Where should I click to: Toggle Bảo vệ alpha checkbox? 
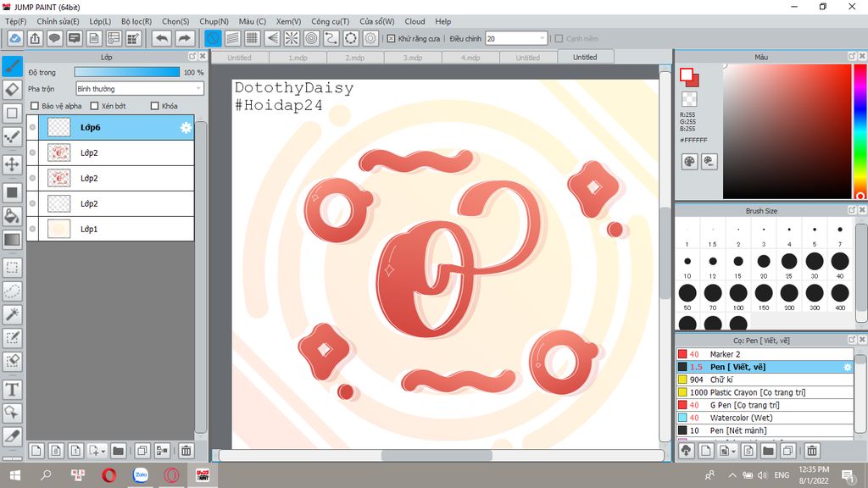pos(35,106)
